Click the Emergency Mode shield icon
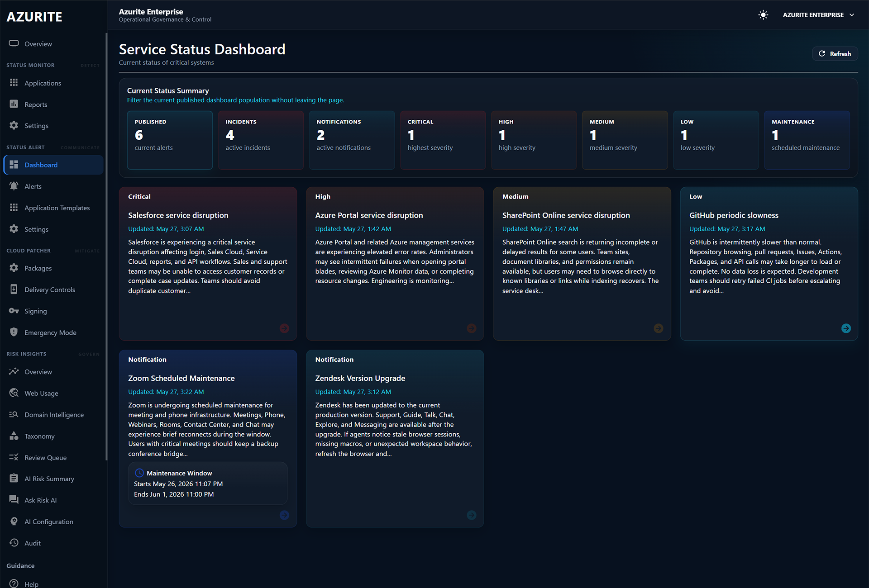This screenshot has height=588, width=869. tap(14, 332)
